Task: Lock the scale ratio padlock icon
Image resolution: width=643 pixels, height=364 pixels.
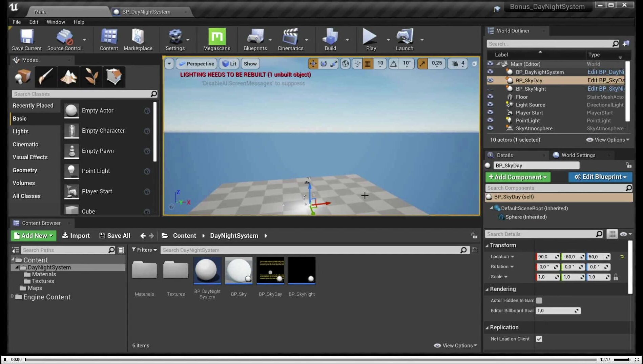Action: click(x=616, y=277)
